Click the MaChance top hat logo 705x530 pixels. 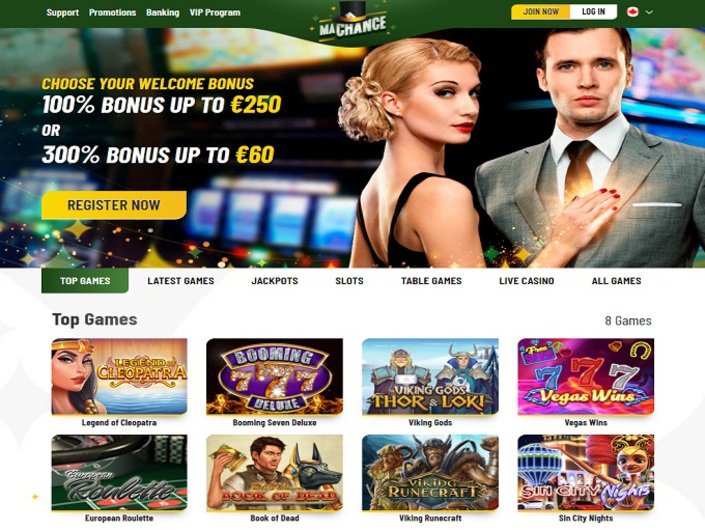pyautogui.click(x=352, y=22)
